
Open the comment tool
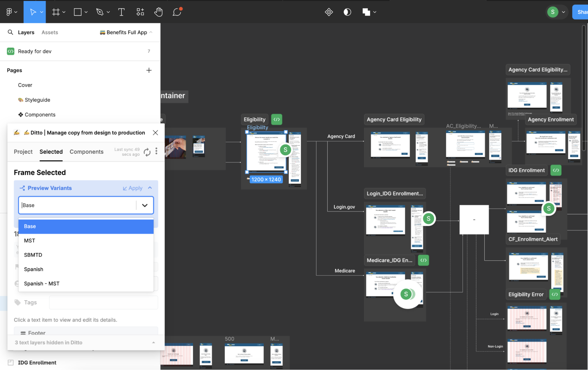point(176,12)
